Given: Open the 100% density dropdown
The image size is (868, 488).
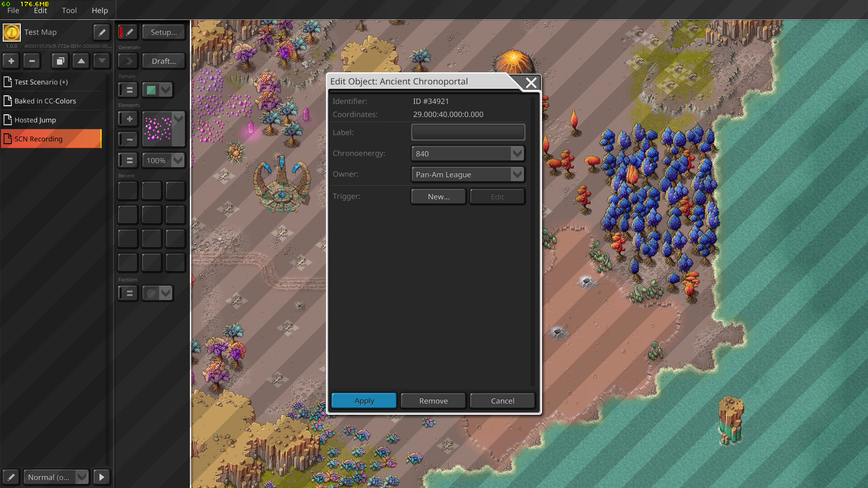Looking at the screenshot, I should tap(178, 160).
